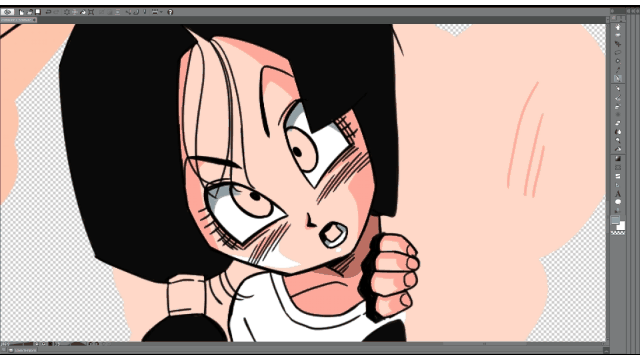Select the Eraser tool
This screenshot has width=640, height=360.
point(618,123)
